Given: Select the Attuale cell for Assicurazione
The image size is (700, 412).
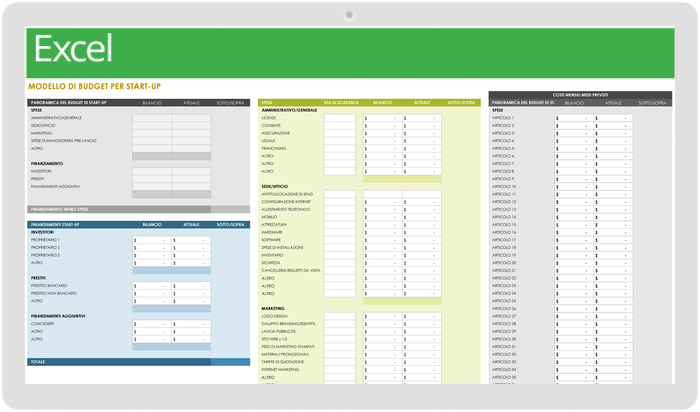Looking at the screenshot, I should click(422, 133).
